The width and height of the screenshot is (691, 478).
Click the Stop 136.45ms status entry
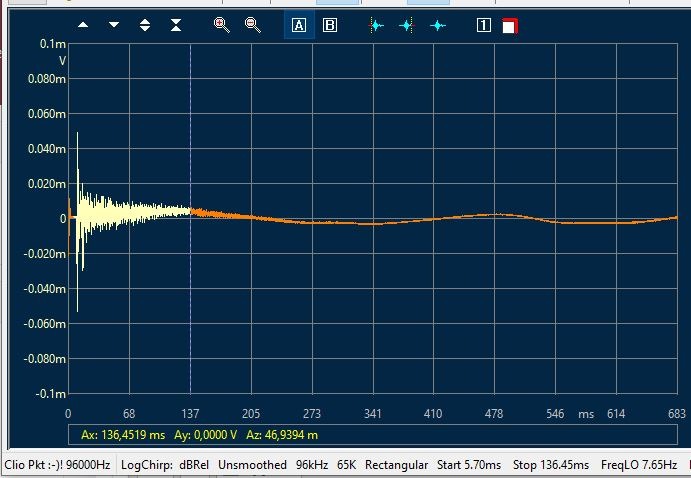[551, 465]
